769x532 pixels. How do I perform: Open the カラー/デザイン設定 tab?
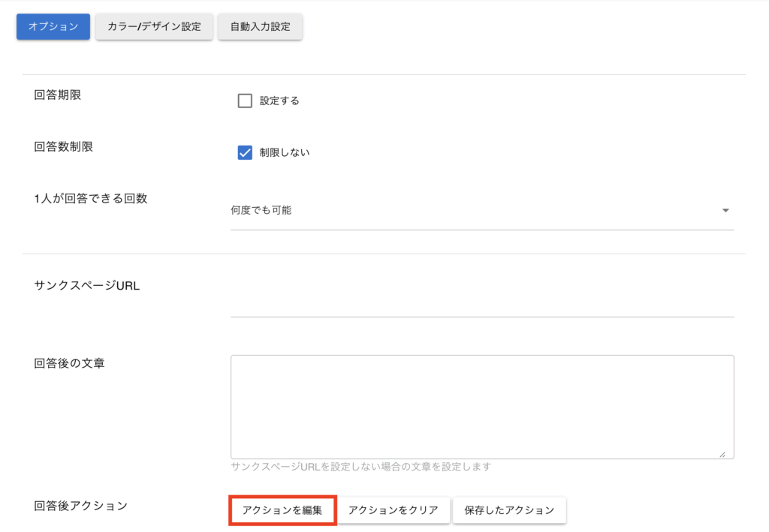point(154,27)
